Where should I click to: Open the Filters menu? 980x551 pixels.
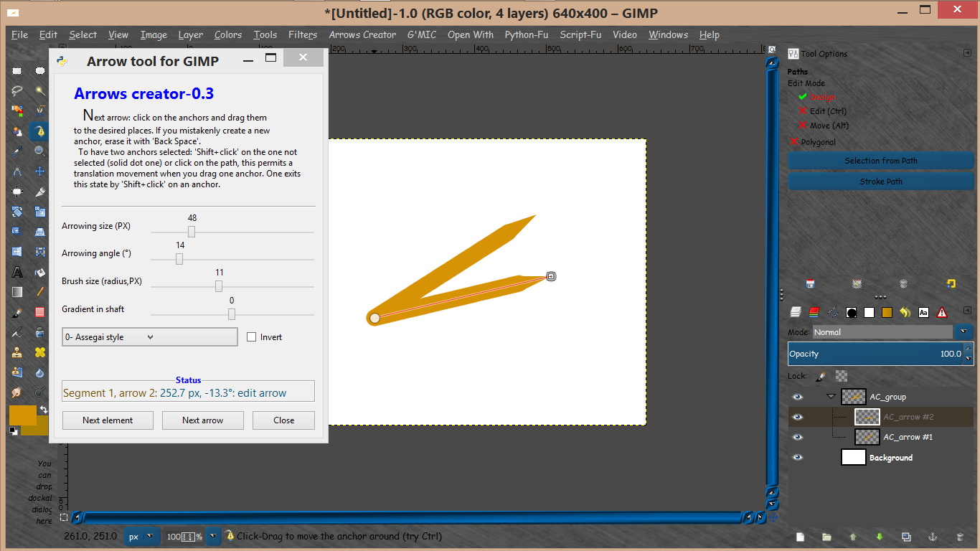click(x=303, y=34)
